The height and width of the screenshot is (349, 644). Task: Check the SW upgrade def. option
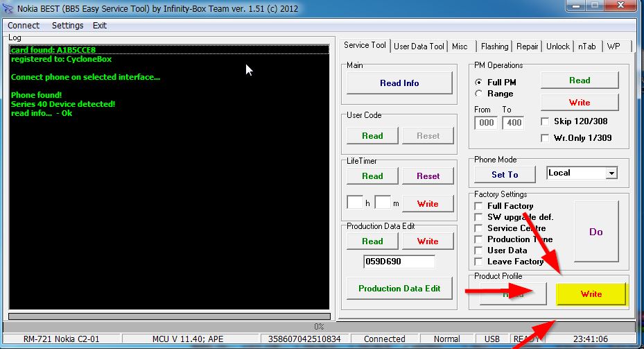(478, 217)
